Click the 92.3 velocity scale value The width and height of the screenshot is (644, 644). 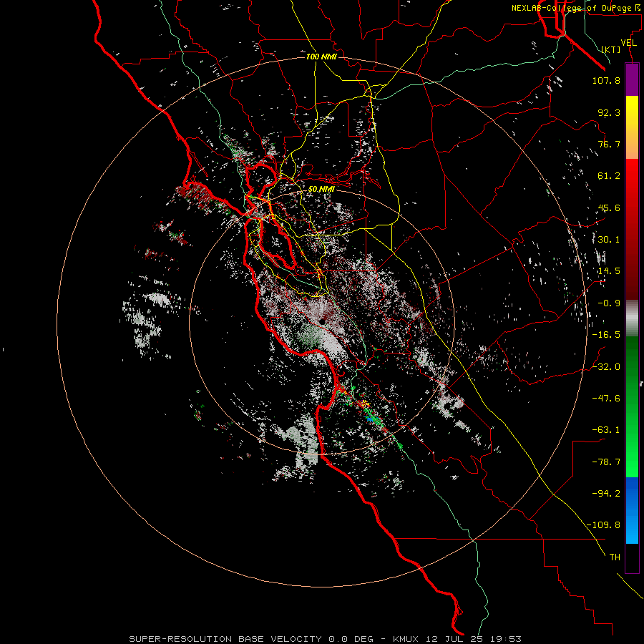tap(609, 112)
